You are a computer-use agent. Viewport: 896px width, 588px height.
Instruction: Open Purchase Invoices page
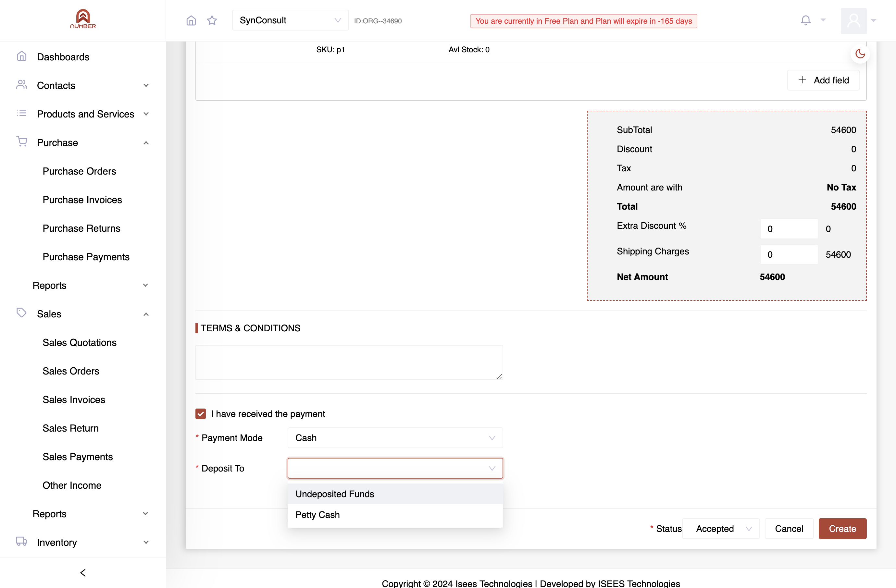pos(82,200)
